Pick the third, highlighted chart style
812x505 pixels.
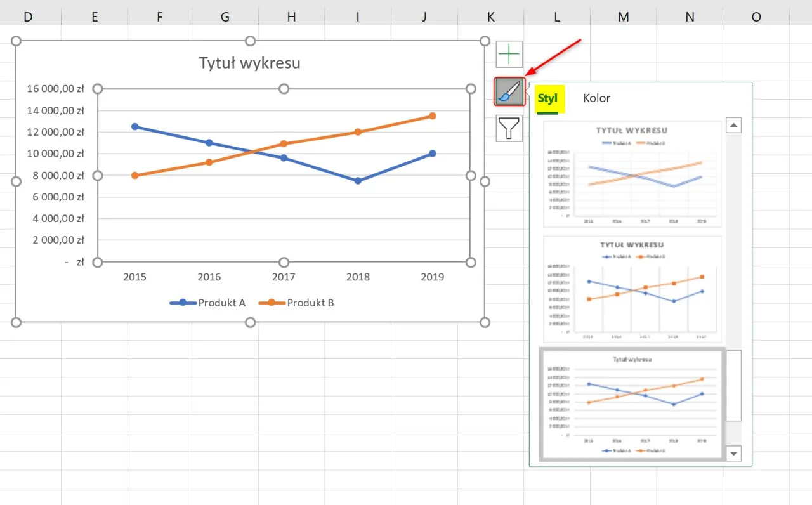[632, 404]
